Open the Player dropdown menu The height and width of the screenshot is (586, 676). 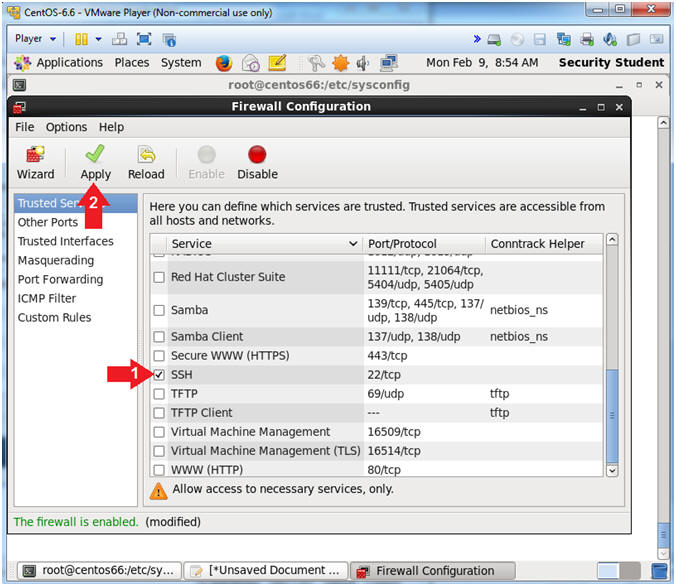35,39
